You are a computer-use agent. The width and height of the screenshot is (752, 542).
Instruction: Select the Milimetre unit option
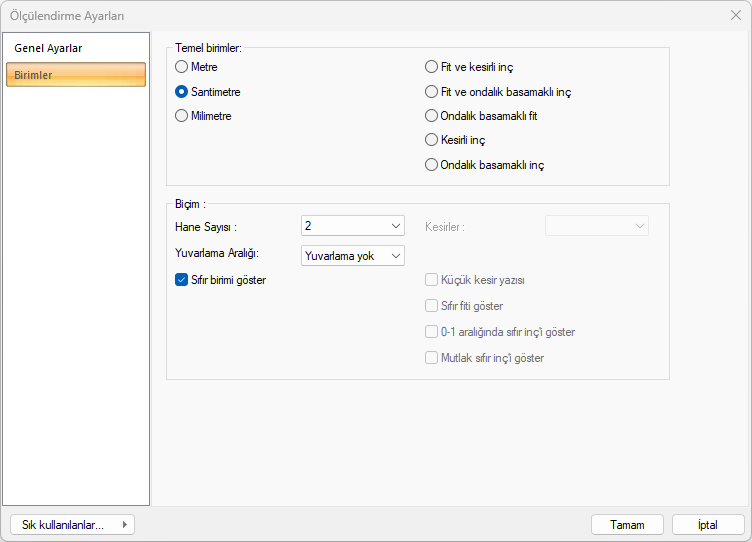pyautogui.click(x=182, y=115)
